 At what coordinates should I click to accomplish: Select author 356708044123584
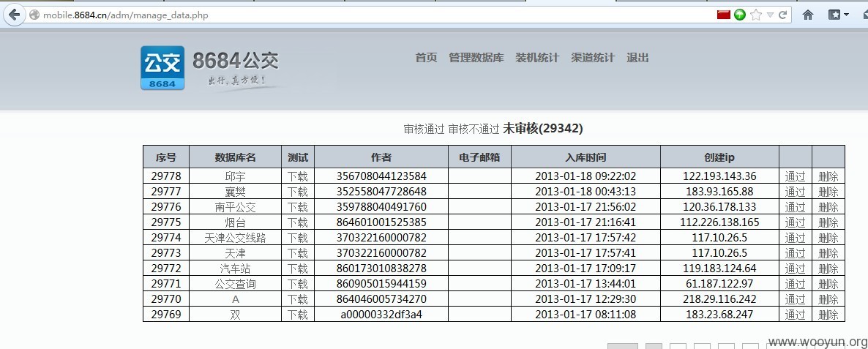381,176
